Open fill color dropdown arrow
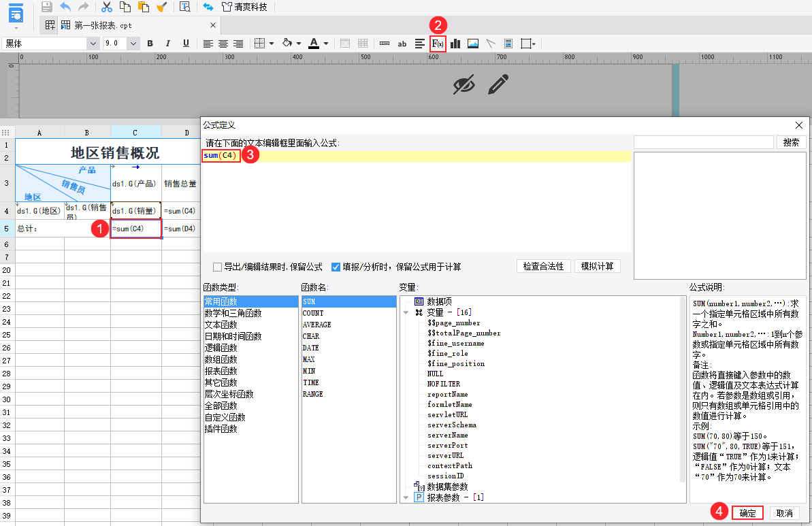The width and height of the screenshot is (812, 526). click(299, 44)
